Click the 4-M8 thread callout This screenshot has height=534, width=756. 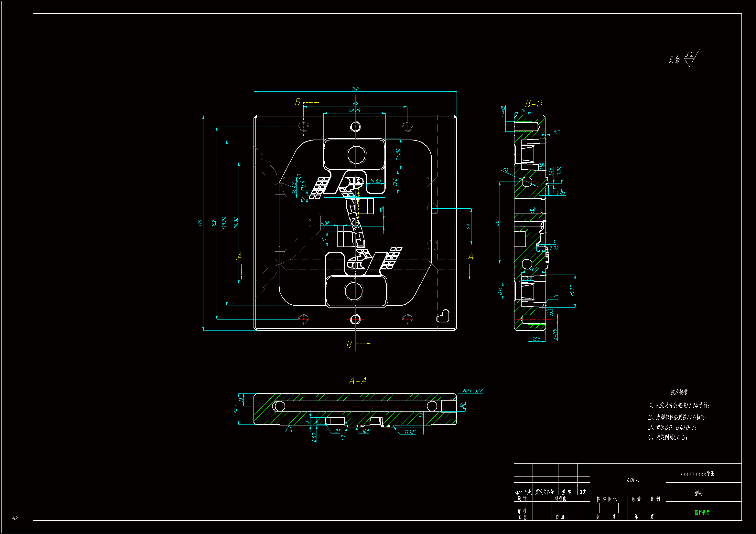pyautogui.click(x=503, y=112)
